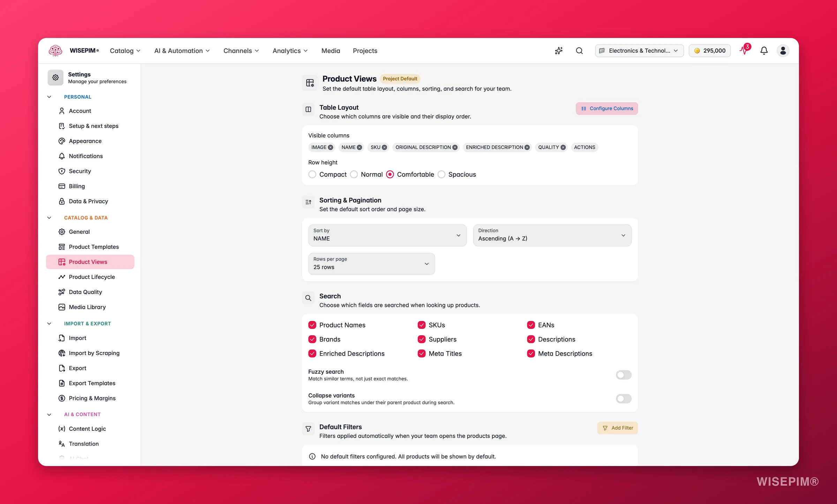Select the Comfortable row height
The image size is (837, 504).
click(x=390, y=174)
